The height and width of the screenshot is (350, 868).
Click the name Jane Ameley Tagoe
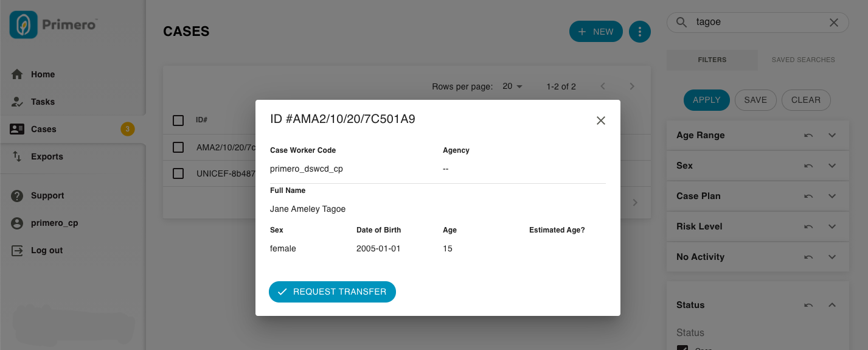tap(308, 209)
